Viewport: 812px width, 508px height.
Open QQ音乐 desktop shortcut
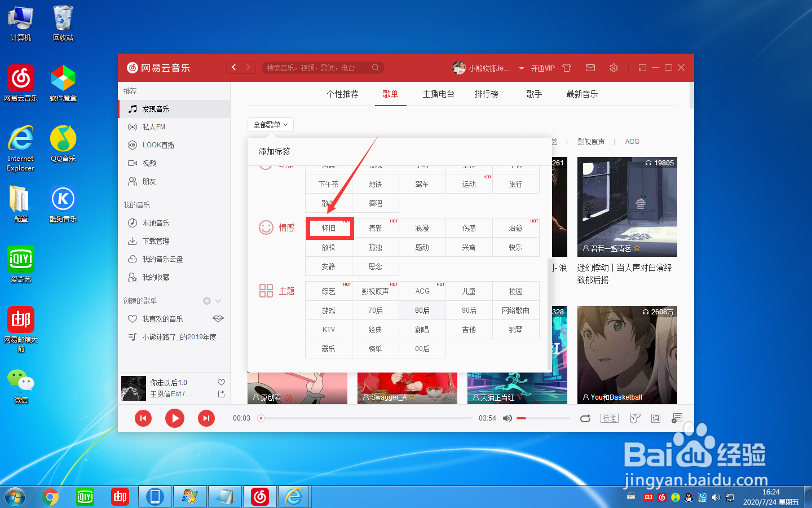point(63,144)
